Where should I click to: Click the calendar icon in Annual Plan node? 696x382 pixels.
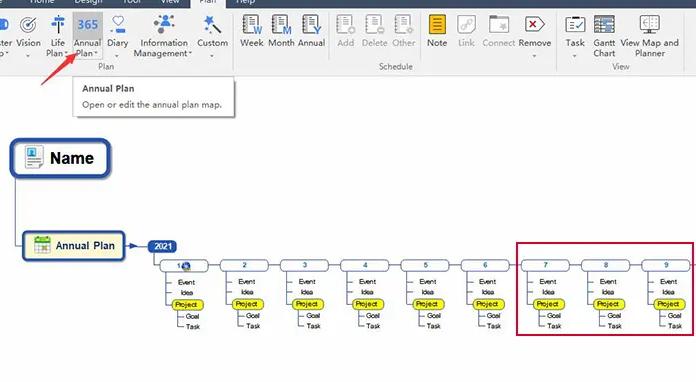[43, 245]
